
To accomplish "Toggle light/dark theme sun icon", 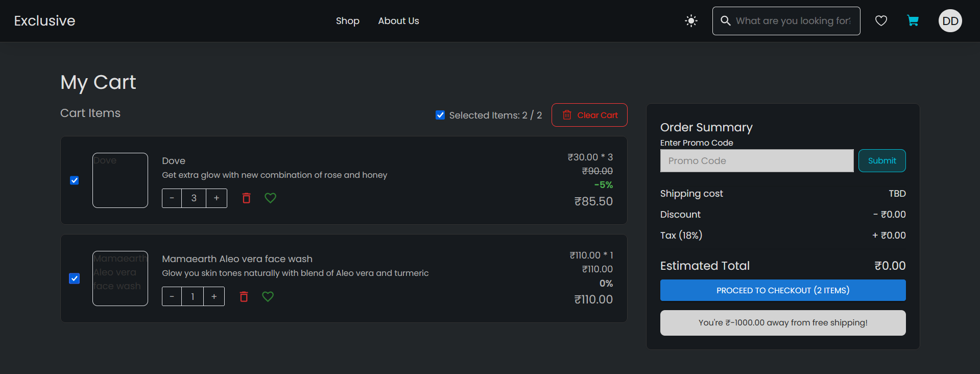I will point(691,21).
